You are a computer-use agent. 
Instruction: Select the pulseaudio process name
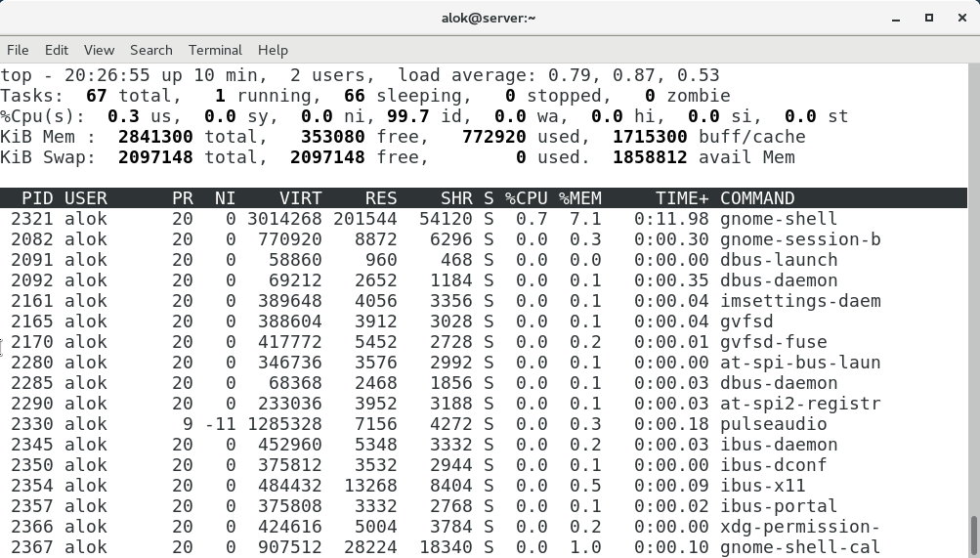tap(774, 424)
